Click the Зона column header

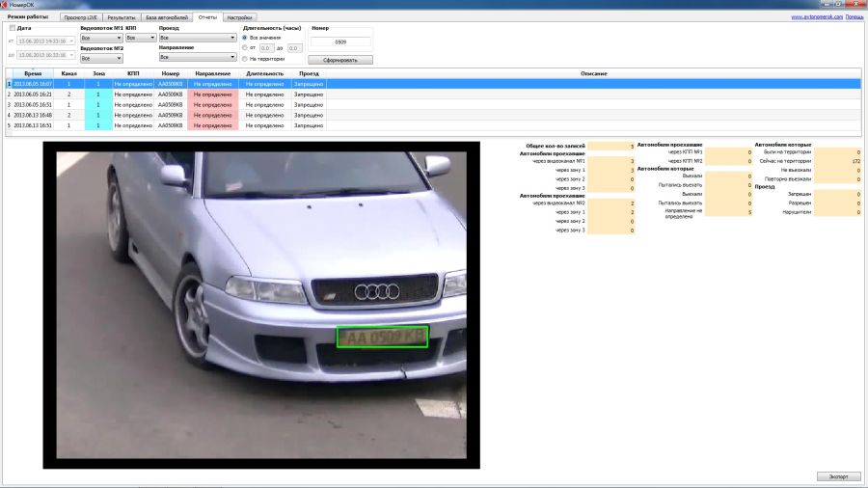point(98,73)
